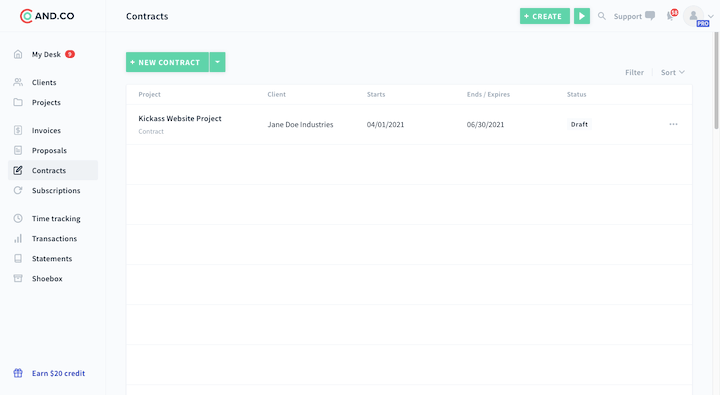Open the three-dot menu for Kickass Website Project

pyautogui.click(x=673, y=124)
